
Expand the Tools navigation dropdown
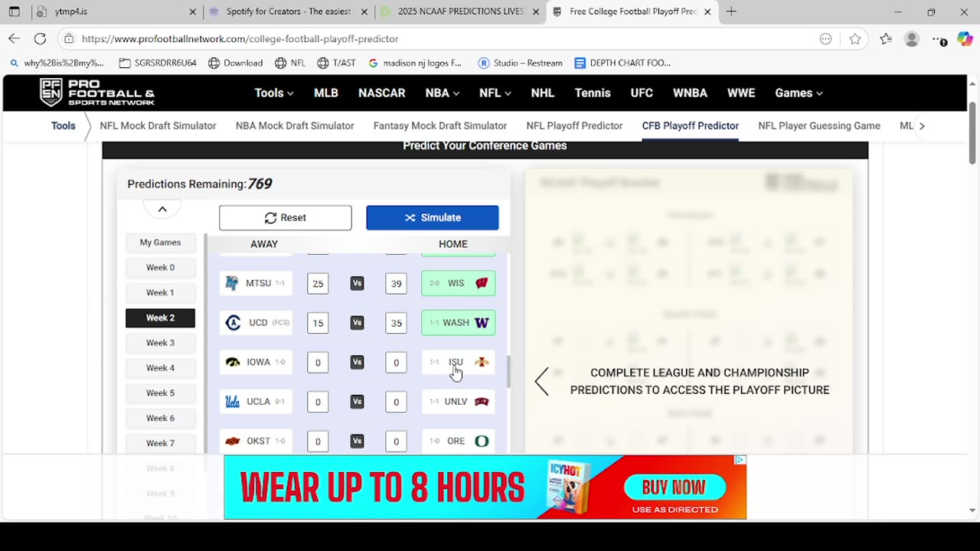(x=274, y=93)
